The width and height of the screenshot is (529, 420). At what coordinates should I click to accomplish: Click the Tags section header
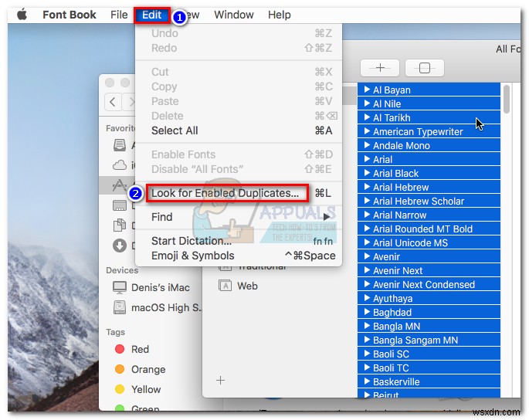click(x=115, y=332)
